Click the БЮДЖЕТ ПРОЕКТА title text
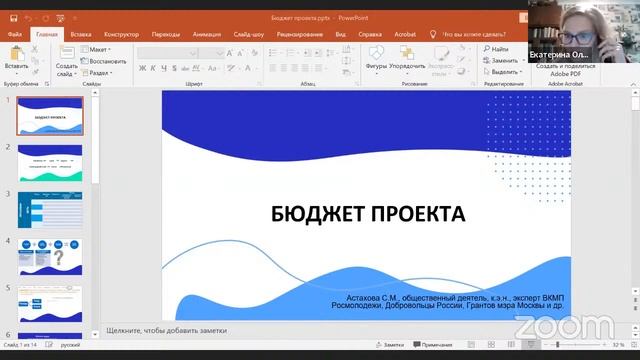 tap(368, 214)
